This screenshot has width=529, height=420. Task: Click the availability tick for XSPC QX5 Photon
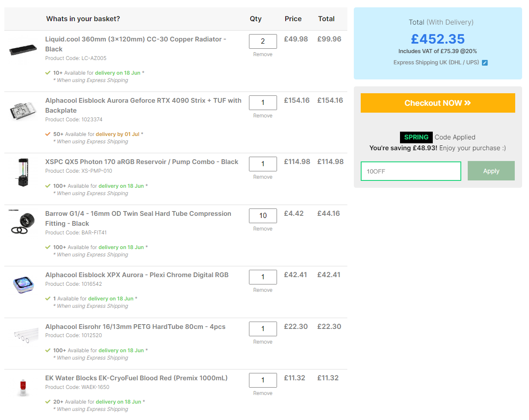tap(48, 186)
